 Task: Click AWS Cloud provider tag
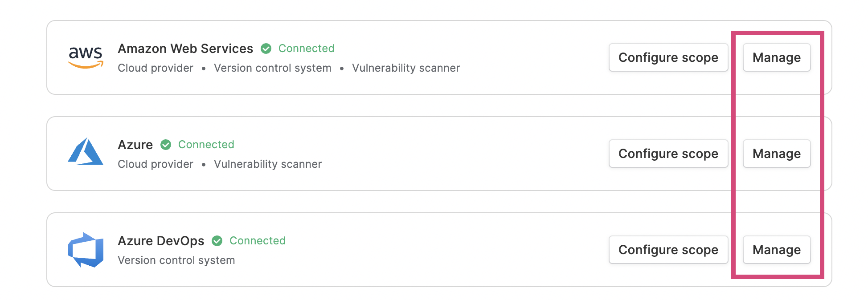(156, 68)
